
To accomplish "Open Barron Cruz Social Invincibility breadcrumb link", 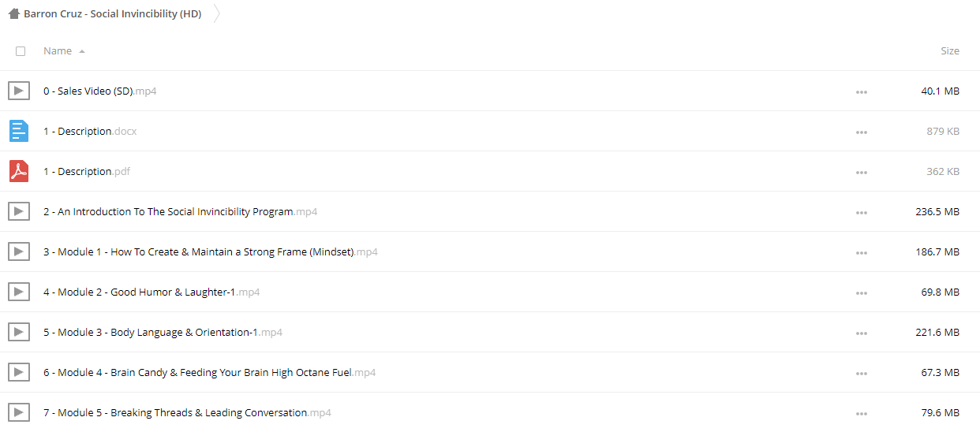I will tap(112, 14).
